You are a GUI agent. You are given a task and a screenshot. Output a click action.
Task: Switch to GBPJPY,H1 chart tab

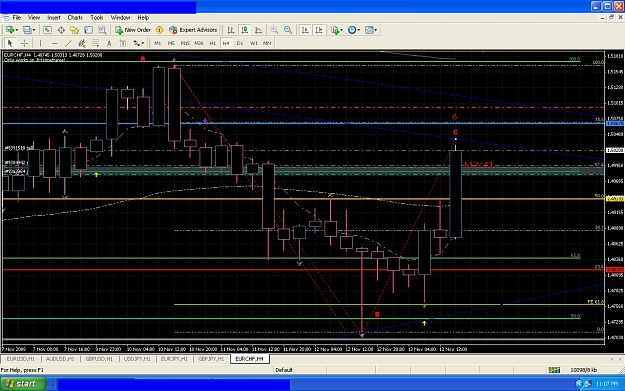tap(211, 359)
